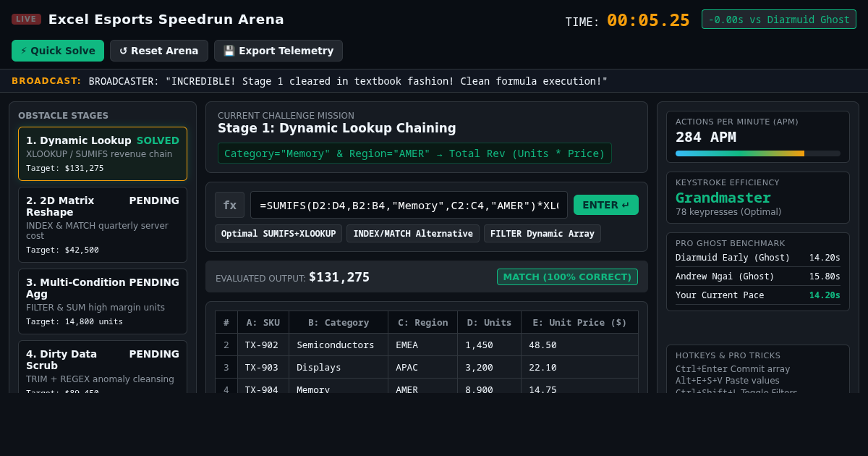Click cell EMEA

point(423,345)
